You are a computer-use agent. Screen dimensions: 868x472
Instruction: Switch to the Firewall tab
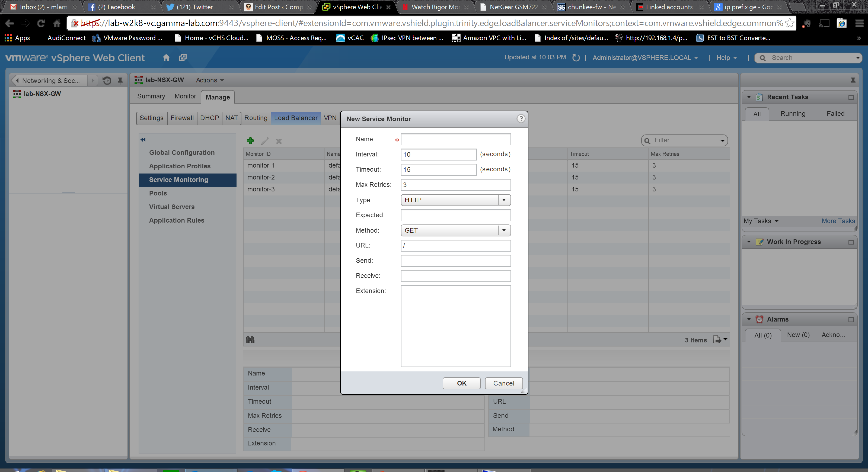tap(182, 118)
